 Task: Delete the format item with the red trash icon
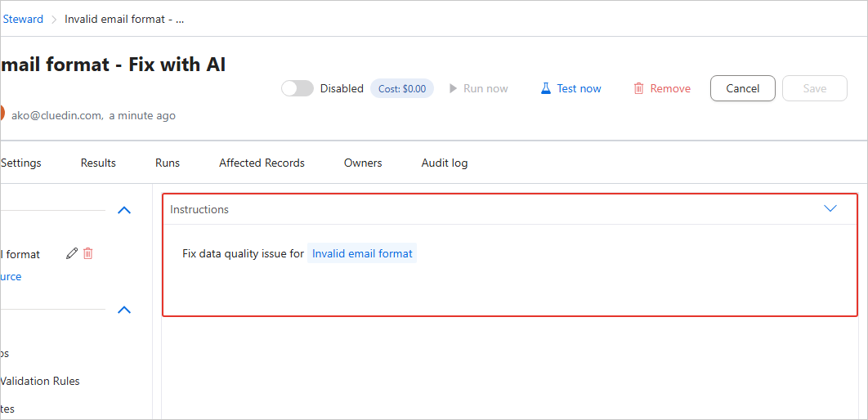tap(88, 253)
